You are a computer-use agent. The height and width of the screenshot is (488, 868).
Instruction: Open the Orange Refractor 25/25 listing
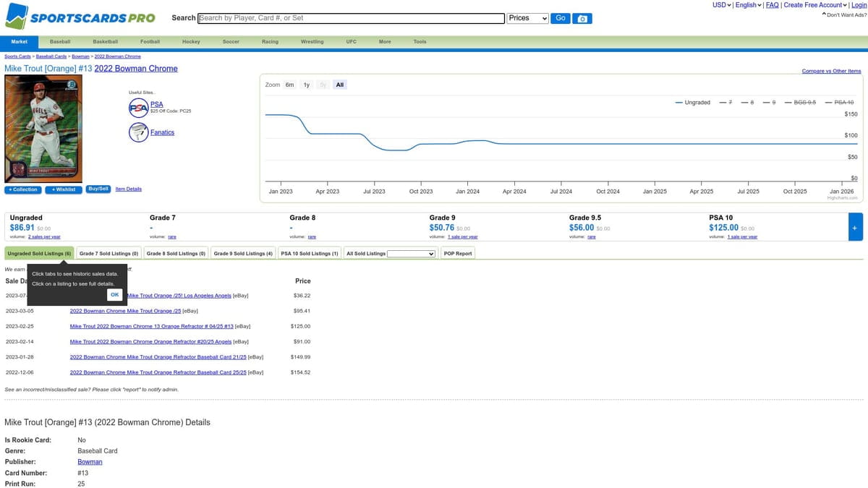tap(158, 372)
